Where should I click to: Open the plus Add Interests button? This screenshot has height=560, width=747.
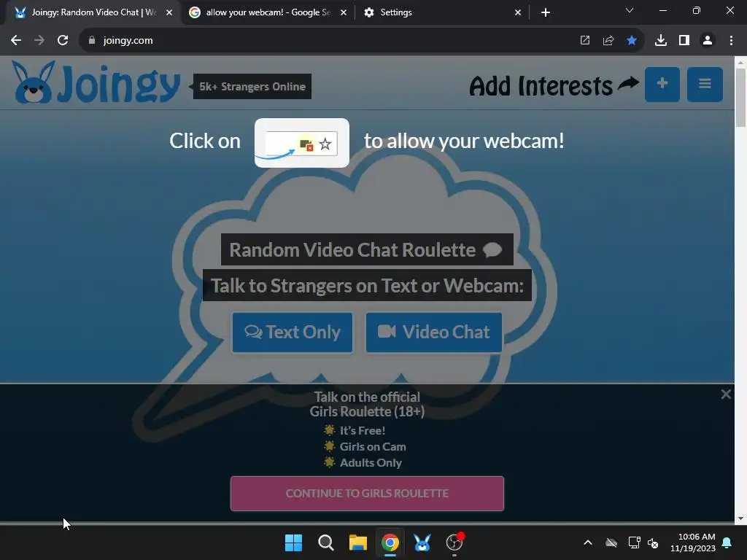[662, 85]
